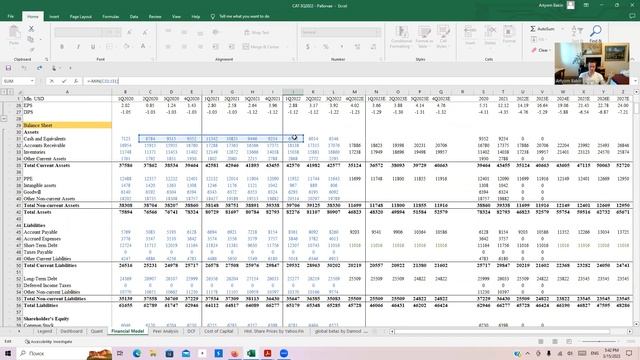The image size is (640, 360).
Task: Click the Cancel formula X icon
Action: (52, 81)
